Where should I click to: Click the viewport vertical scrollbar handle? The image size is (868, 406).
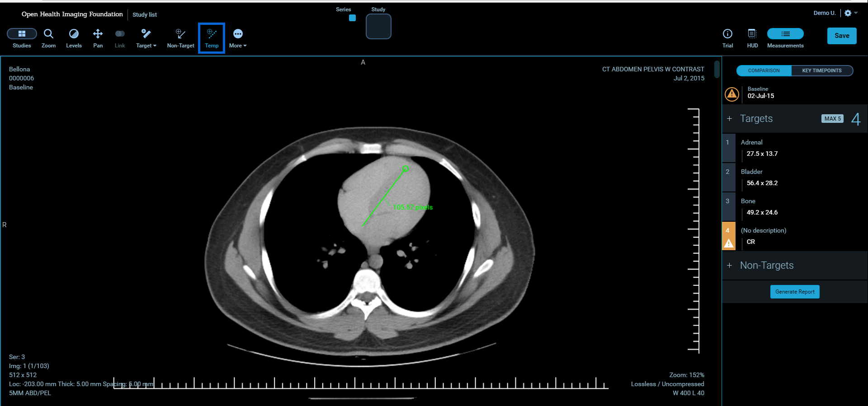pos(717,69)
